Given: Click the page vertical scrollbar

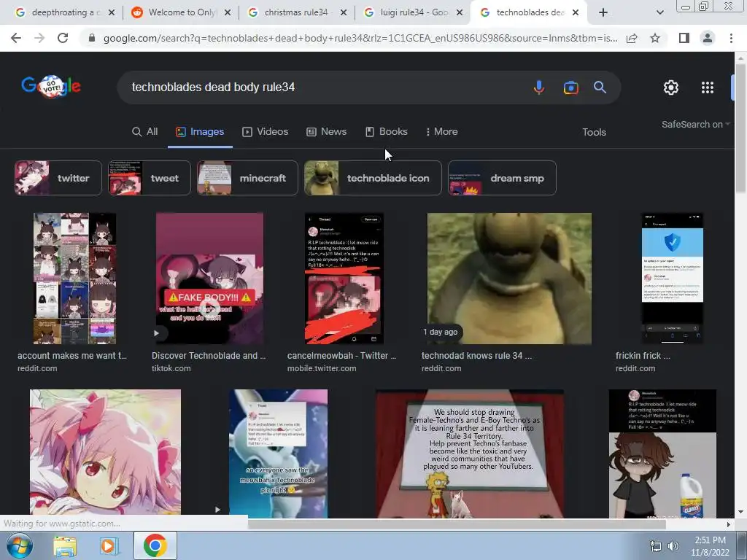Looking at the screenshot, I should click(x=740, y=128).
